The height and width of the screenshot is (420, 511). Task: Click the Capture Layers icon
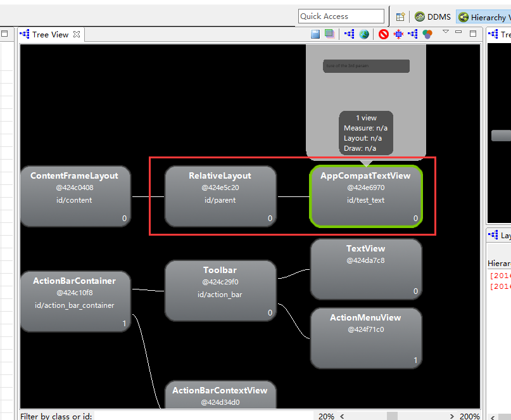[x=330, y=34]
